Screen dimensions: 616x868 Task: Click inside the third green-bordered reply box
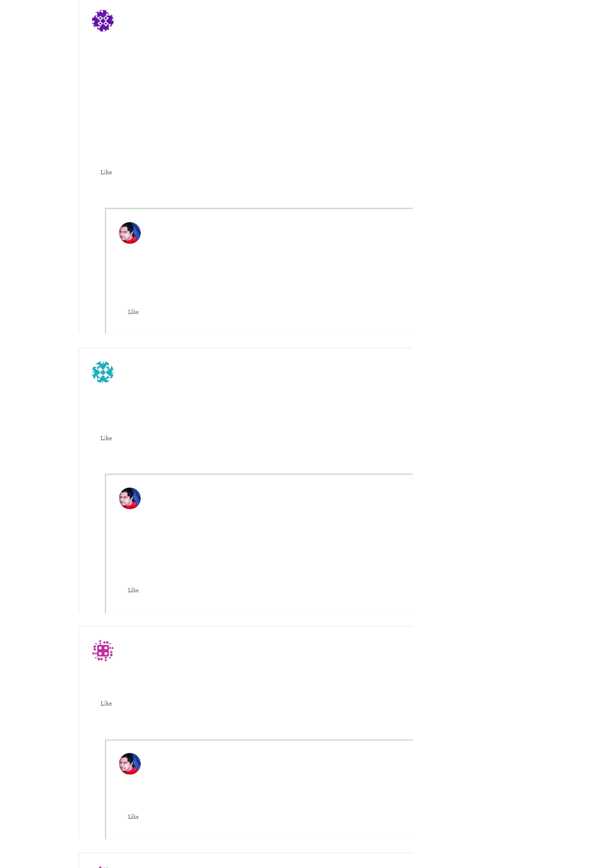(x=259, y=789)
